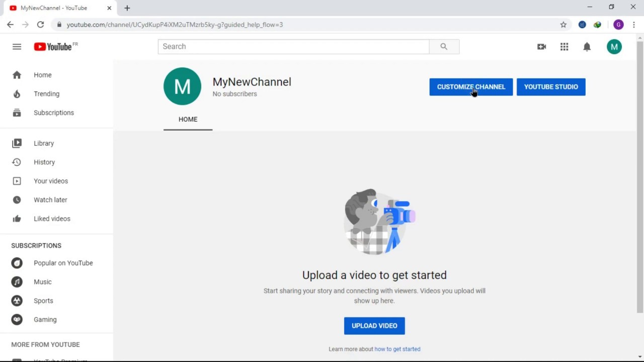Image resolution: width=644 pixels, height=362 pixels.
Task: Click the UPLOAD VIDEO button
Action: [x=374, y=326]
